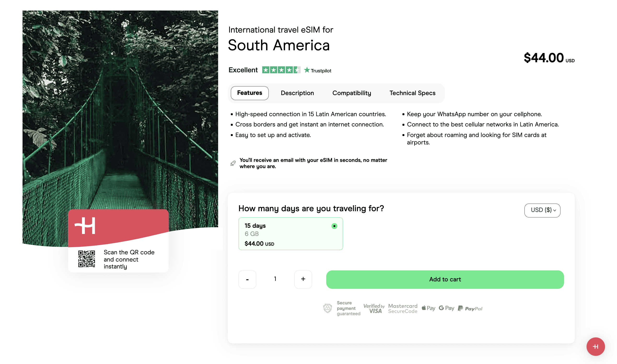Click the Mastercard SecureCode icon
Image resolution: width=617 pixels, height=364 pixels.
(x=403, y=308)
